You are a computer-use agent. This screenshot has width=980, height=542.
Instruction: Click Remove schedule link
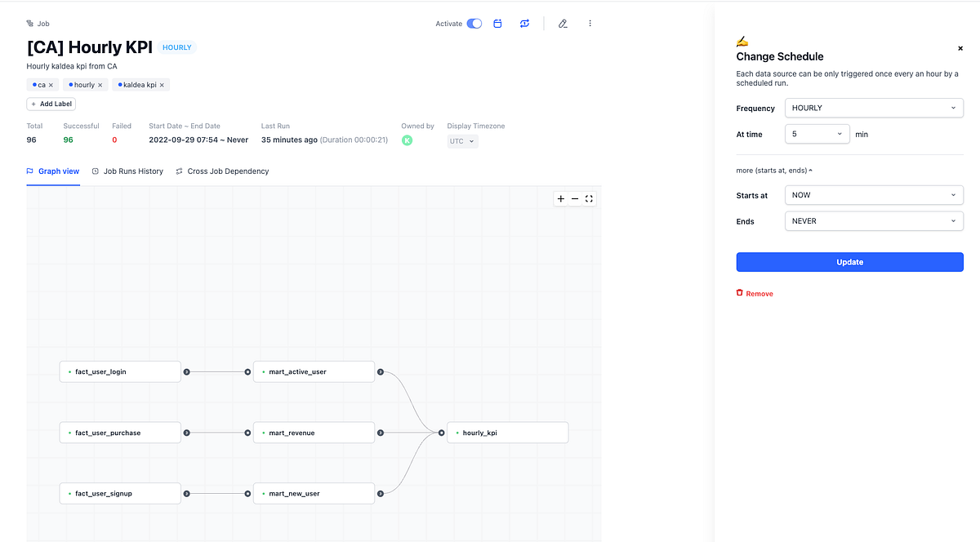pyautogui.click(x=755, y=293)
